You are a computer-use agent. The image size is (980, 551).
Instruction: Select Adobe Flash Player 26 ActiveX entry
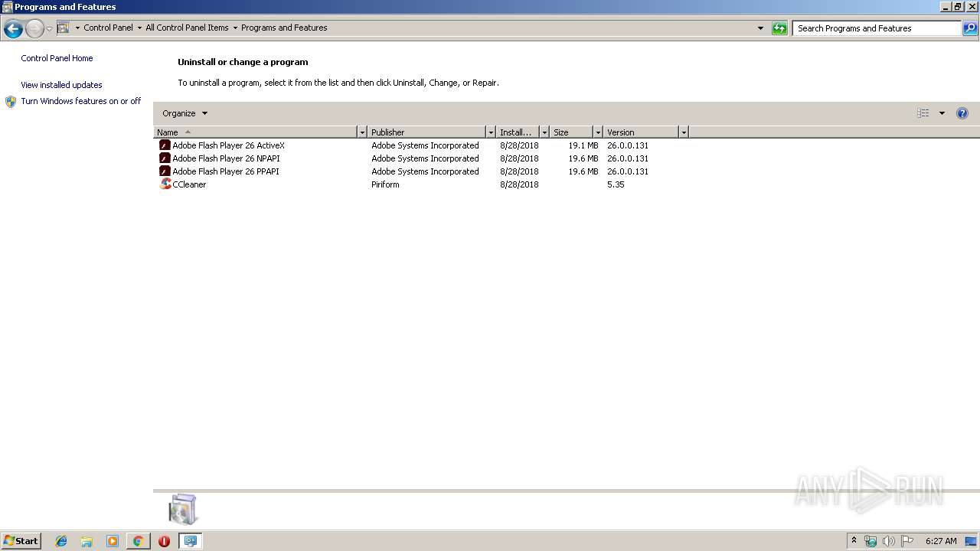[x=228, y=145]
